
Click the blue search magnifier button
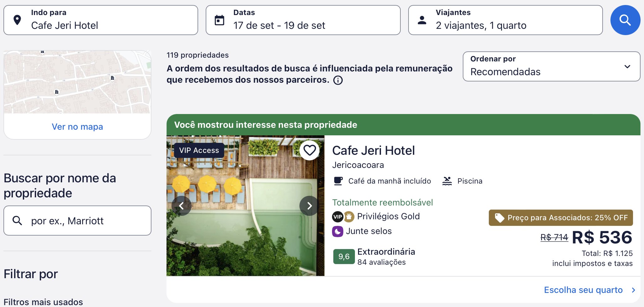pos(625,20)
